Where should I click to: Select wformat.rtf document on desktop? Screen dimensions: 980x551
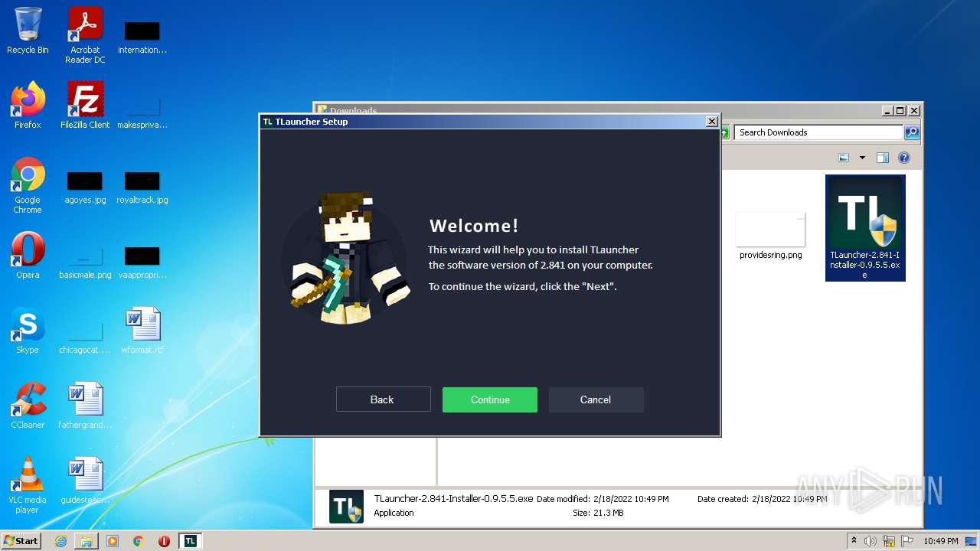tap(142, 331)
